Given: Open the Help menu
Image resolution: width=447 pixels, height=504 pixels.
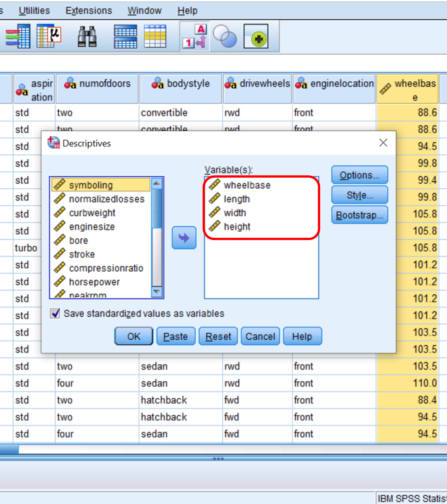Looking at the screenshot, I should click(x=187, y=11).
